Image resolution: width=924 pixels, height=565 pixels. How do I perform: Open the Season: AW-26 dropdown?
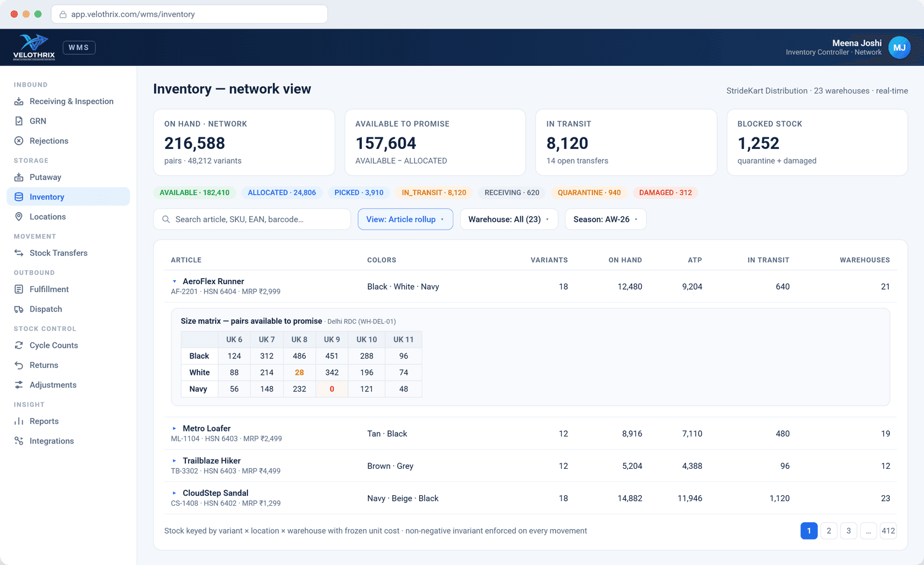(x=606, y=219)
